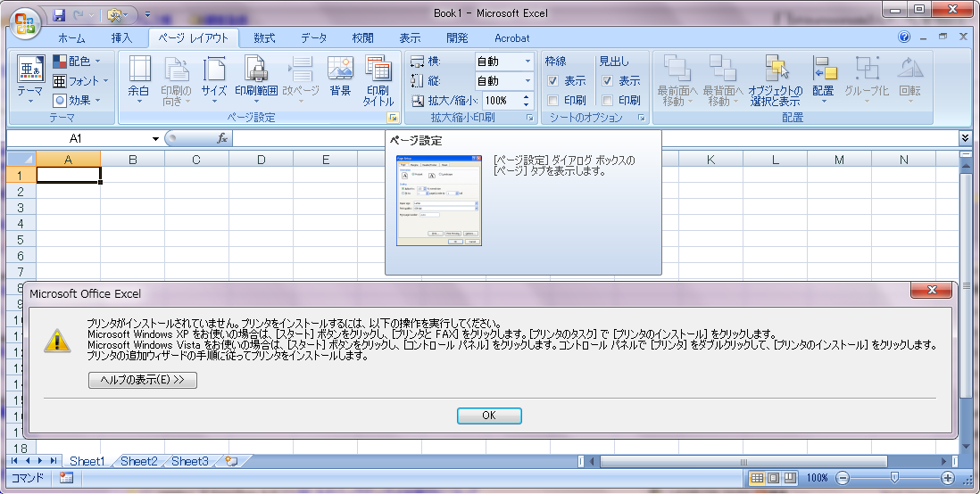Close the Microsoft Office Excel dialog
Screen dimensions: 980x494
[931, 290]
